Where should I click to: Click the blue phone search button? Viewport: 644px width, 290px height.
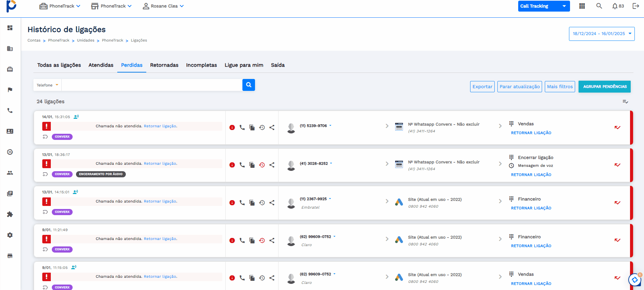pos(249,85)
